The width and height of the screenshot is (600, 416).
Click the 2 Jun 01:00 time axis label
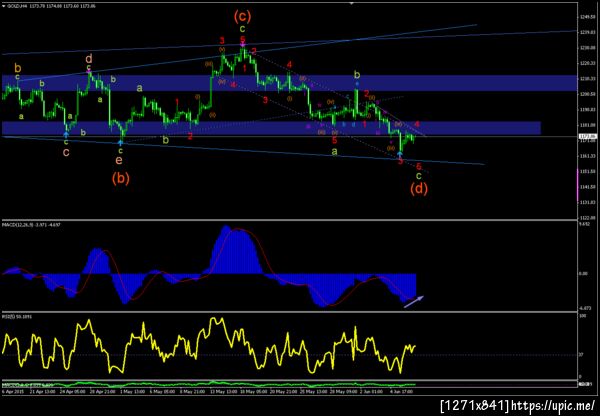tap(373, 392)
